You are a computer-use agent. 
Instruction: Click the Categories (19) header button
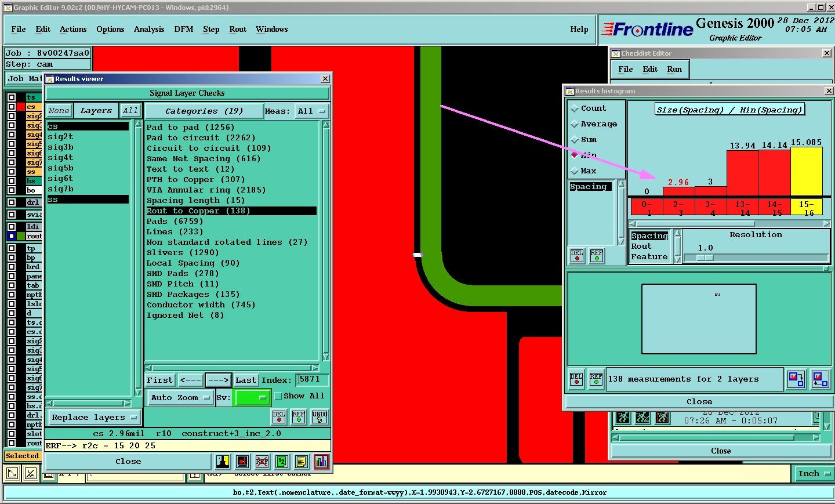pos(204,111)
